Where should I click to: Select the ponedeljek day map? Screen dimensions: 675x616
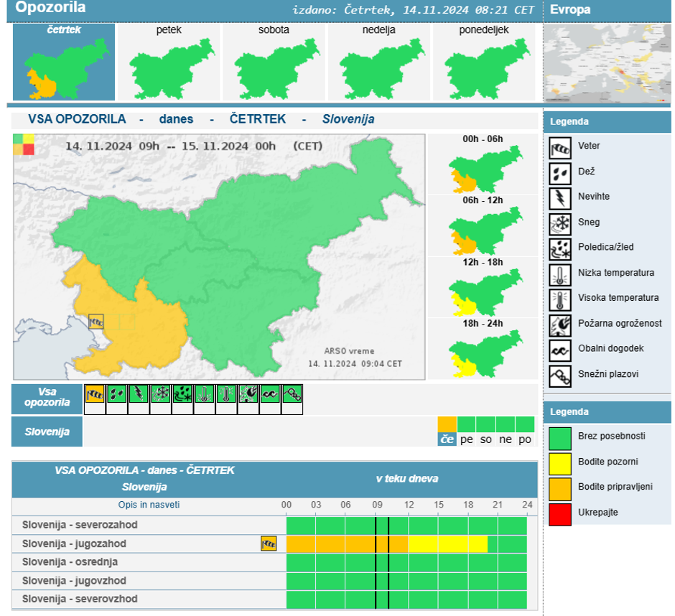click(483, 63)
